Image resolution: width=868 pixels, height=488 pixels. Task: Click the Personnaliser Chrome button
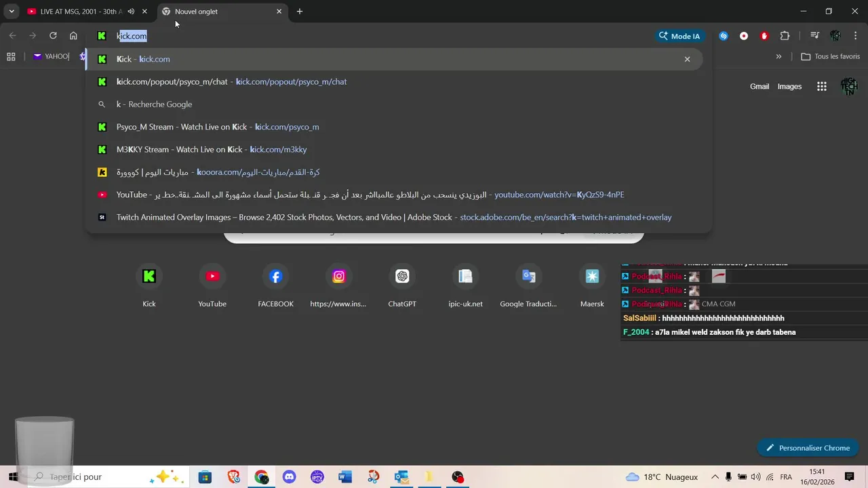point(808,448)
